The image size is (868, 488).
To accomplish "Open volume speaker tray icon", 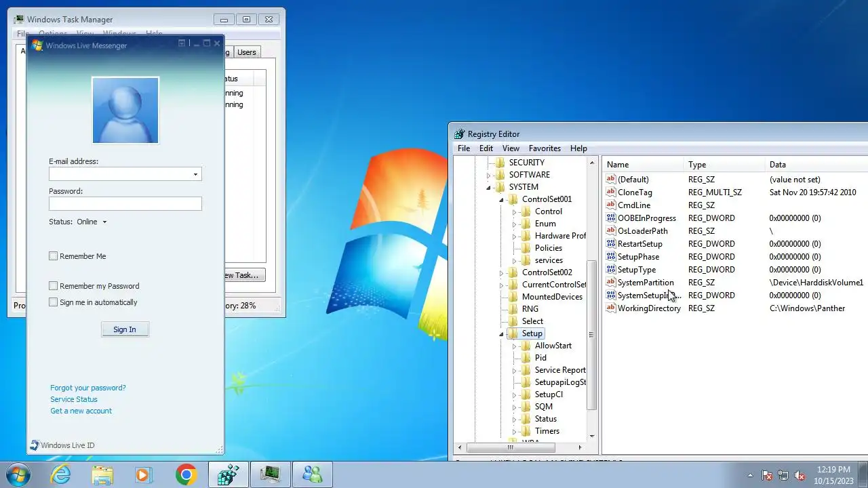I will (x=800, y=475).
